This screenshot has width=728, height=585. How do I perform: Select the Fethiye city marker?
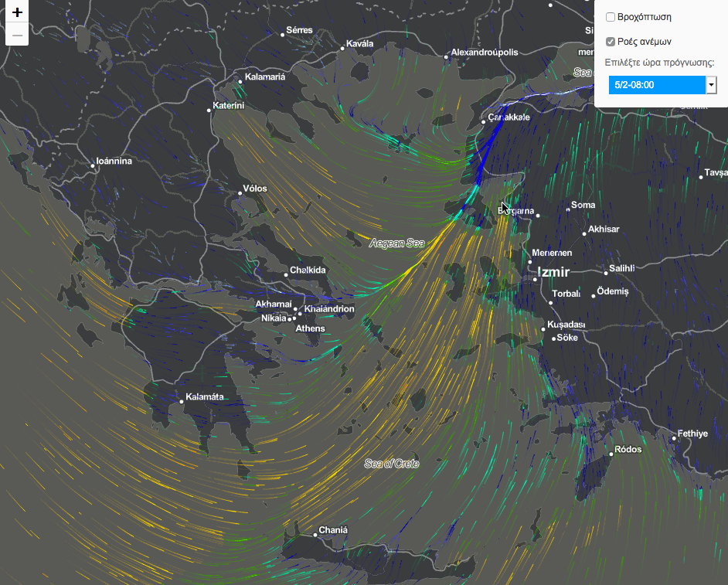pyautogui.click(x=674, y=438)
